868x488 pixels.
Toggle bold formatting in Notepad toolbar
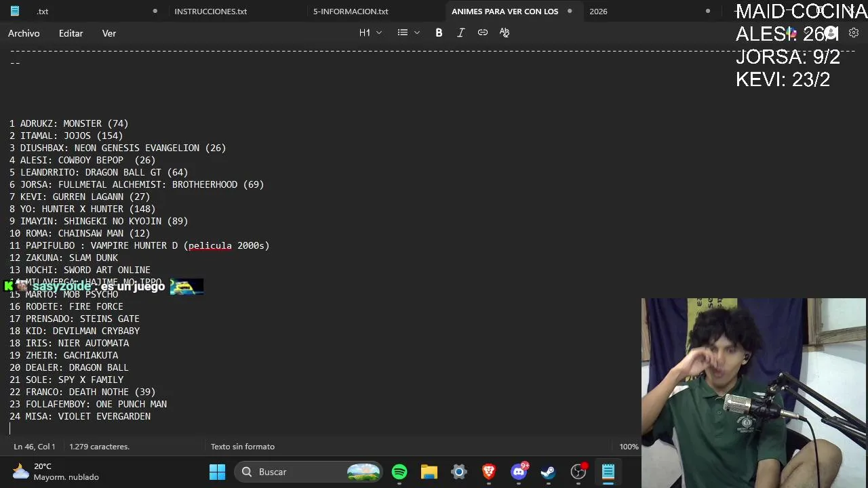(439, 33)
